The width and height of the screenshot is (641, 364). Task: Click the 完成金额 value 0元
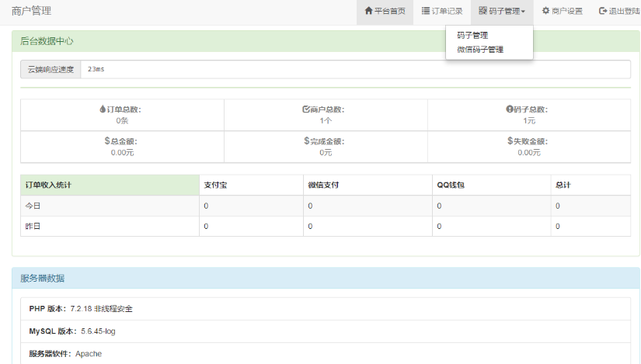[326, 152]
